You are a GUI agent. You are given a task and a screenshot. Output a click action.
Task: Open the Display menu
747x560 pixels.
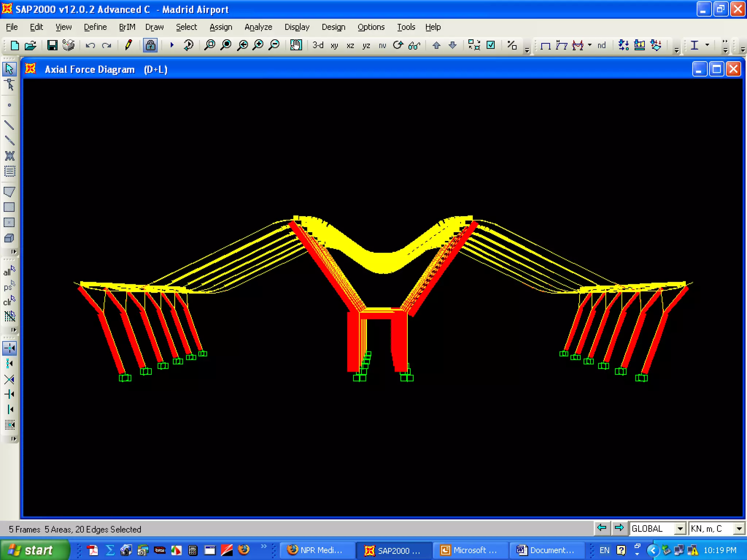pyautogui.click(x=297, y=27)
